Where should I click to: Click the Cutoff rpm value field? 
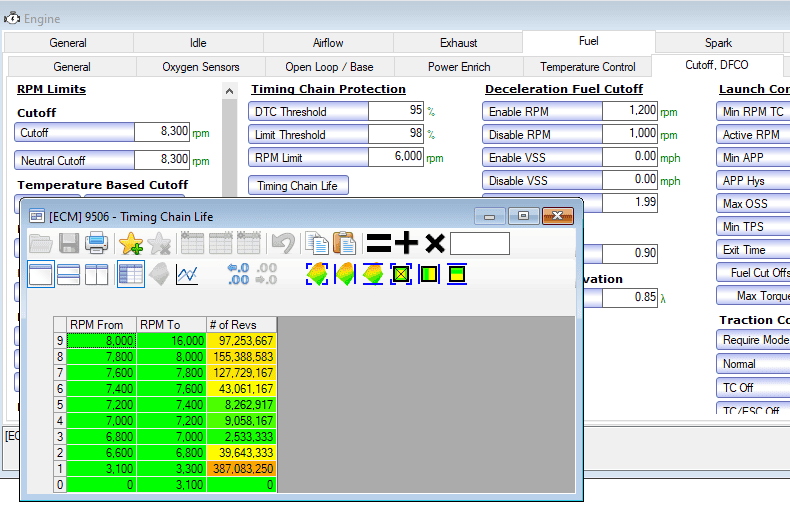pos(162,132)
